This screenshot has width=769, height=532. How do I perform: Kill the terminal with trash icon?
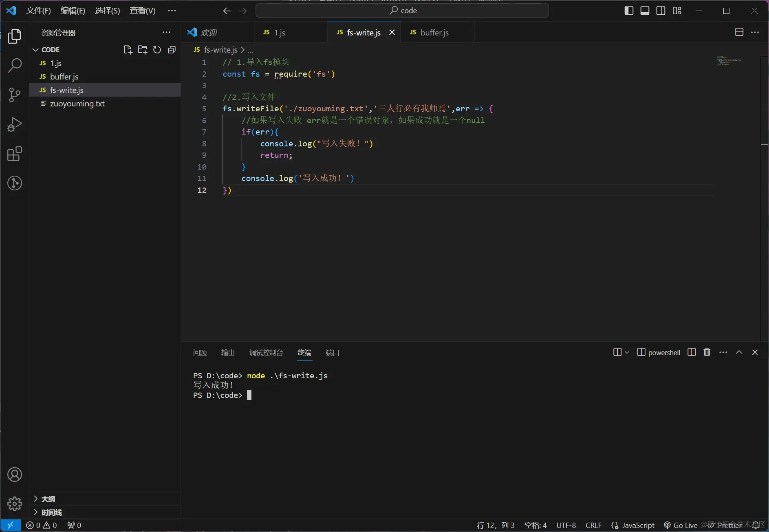[x=707, y=352]
